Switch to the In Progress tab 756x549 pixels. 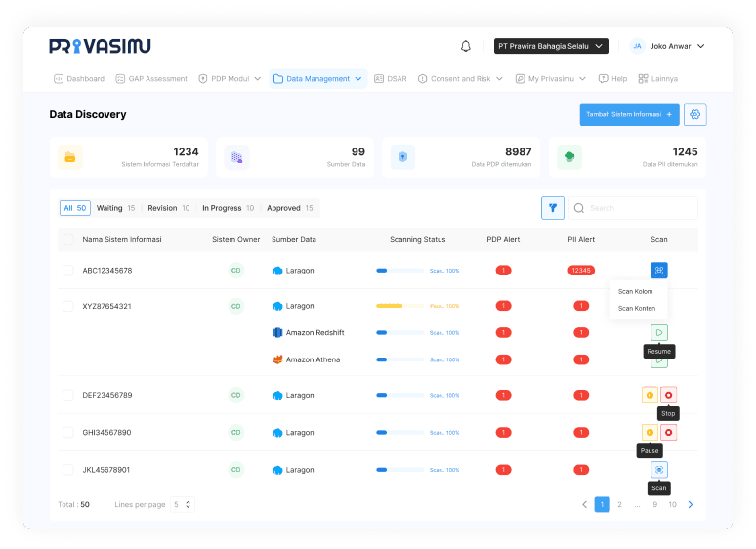pos(228,208)
